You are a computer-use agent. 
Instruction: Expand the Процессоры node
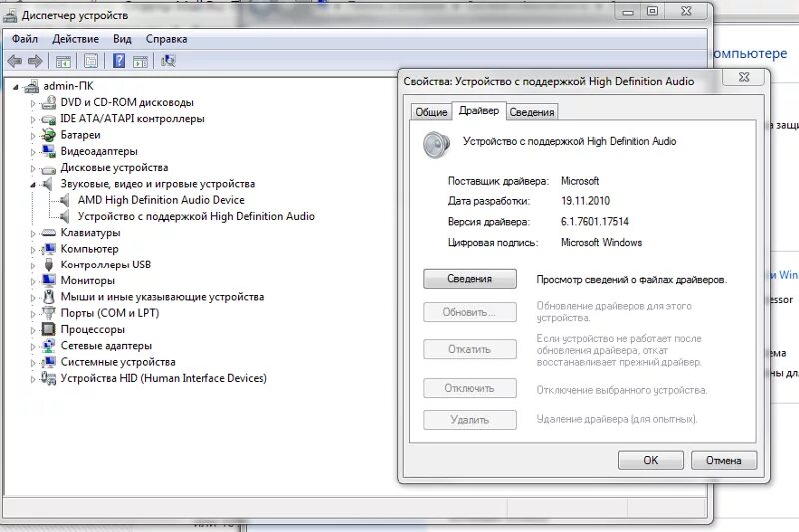click(33, 331)
